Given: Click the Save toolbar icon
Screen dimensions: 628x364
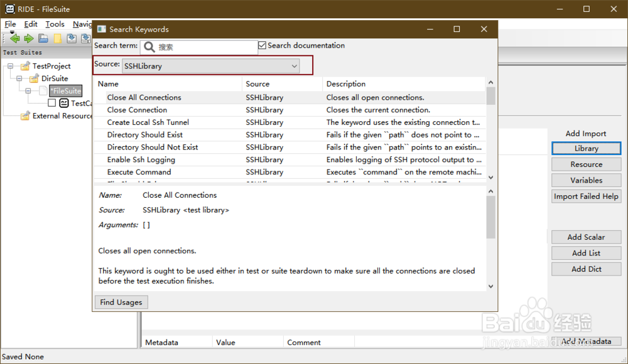Looking at the screenshot, I should (72, 38).
